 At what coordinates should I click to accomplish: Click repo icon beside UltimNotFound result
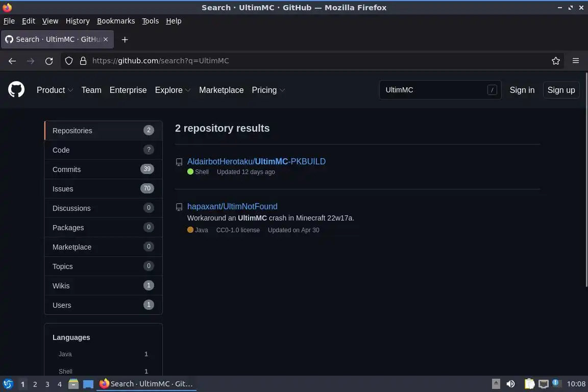point(179,207)
